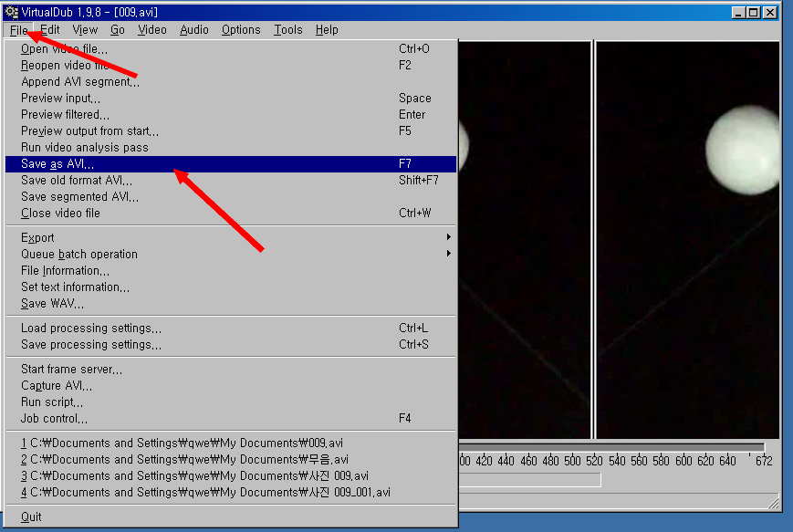Close the VirtualDub window
Viewport: 793px width, 532px height.
pos(770,12)
